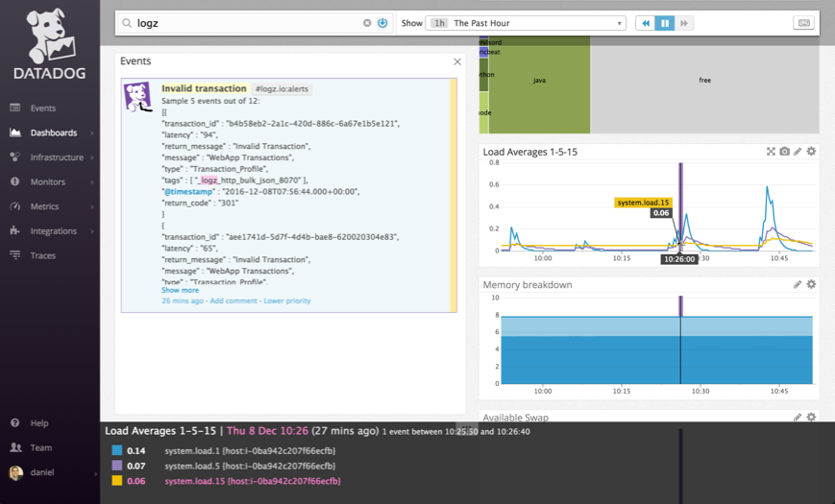Pause live dashboard updates

coord(665,23)
